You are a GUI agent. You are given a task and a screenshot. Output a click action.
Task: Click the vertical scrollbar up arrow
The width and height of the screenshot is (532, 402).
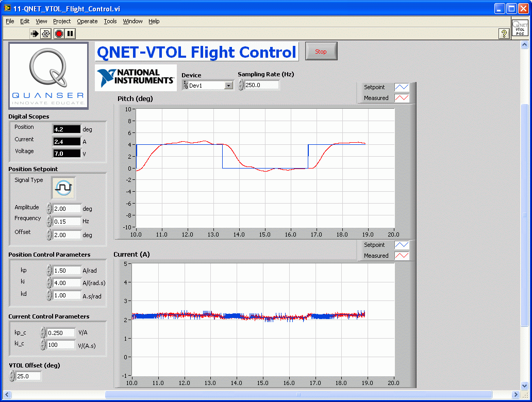(x=525, y=45)
